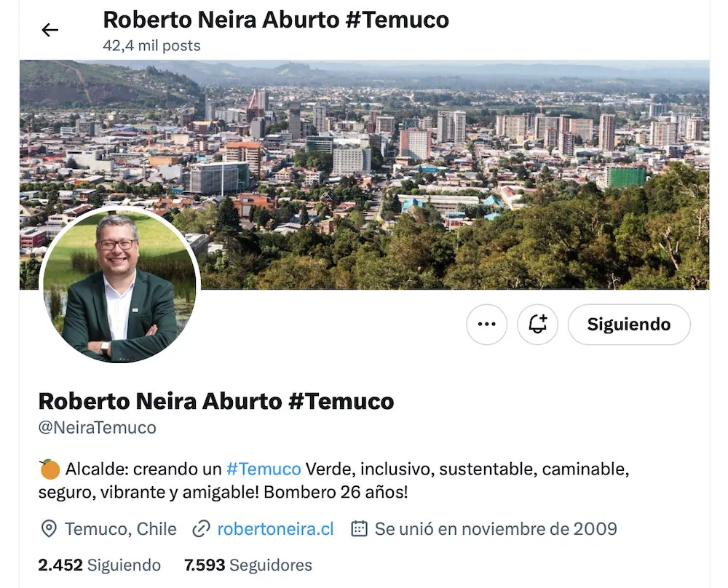728x588 pixels.
Task: Turn on notifications with the bell icon
Action: pos(538,324)
